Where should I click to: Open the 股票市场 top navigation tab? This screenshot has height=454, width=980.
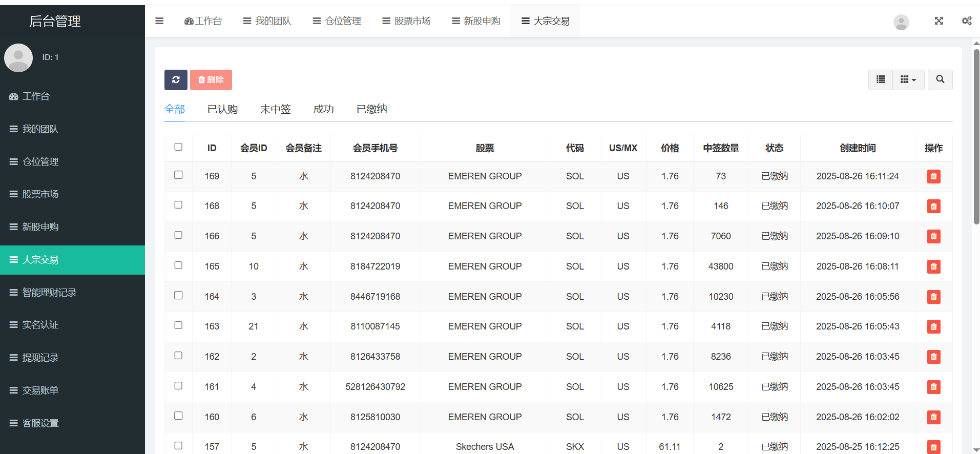coord(407,21)
